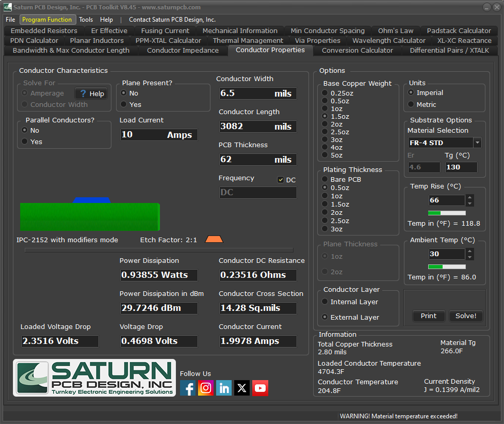
Task: Decrease Ambient Temp with down arrow
Action: point(470,257)
